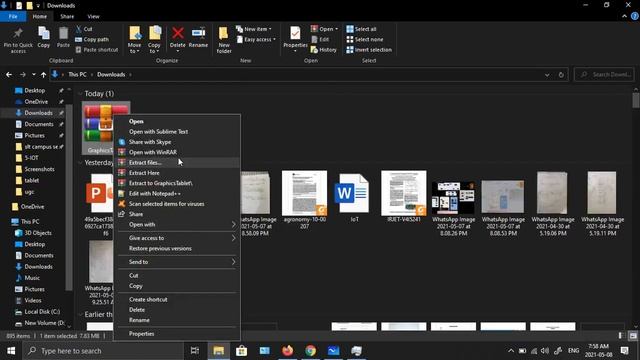Click Edit in ribbon Open group

pos(320,40)
